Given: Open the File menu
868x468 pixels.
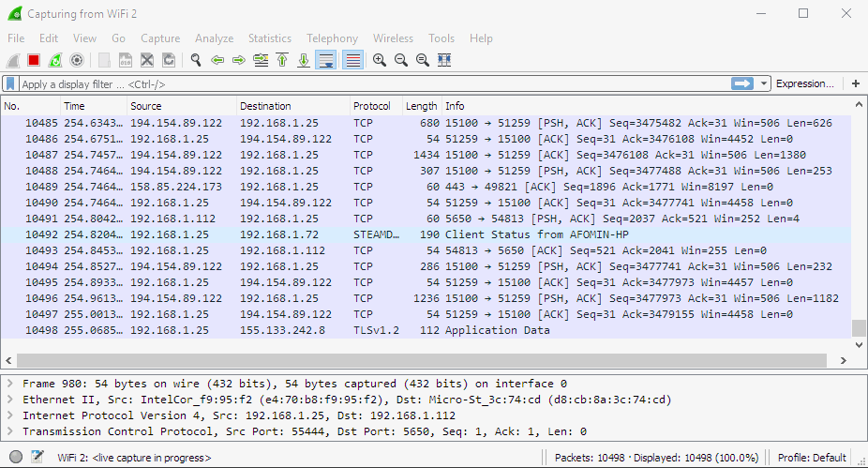Looking at the screenshot, I should (x=16, y=38).
